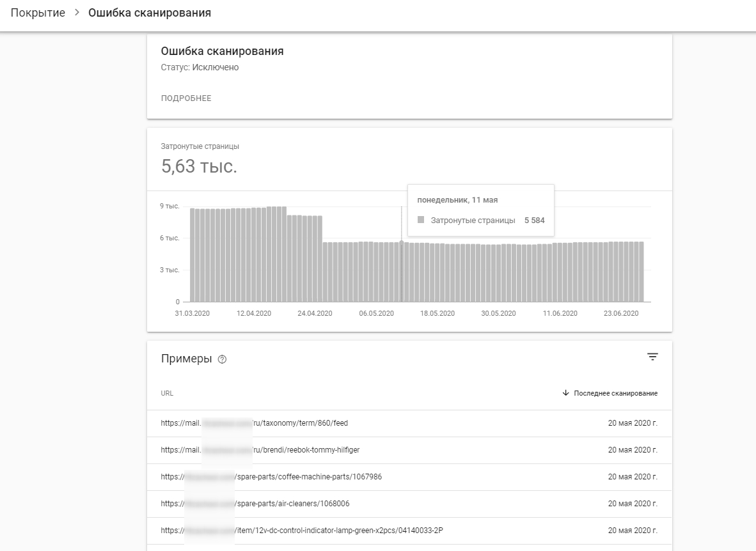Select the Затронутые страницы 5,63 тыс. metric
The height and width of the screenshot is (551, 756).
tap(199, 166)
